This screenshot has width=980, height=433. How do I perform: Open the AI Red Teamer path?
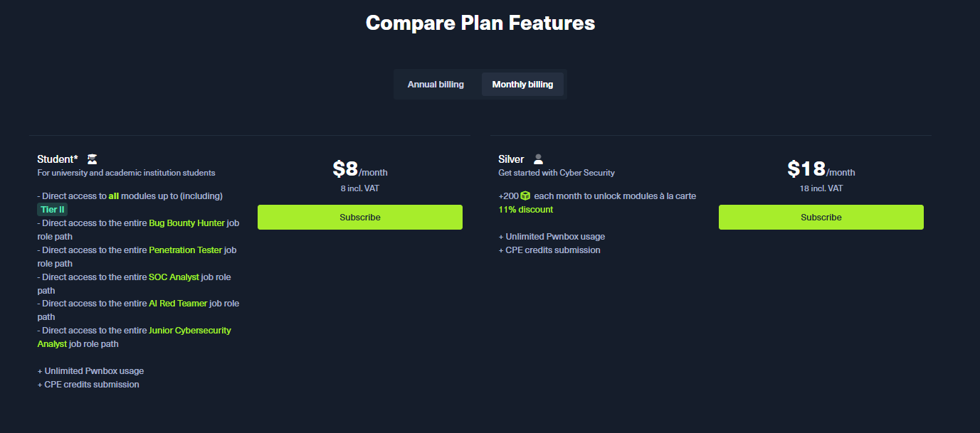pos(178,304)
